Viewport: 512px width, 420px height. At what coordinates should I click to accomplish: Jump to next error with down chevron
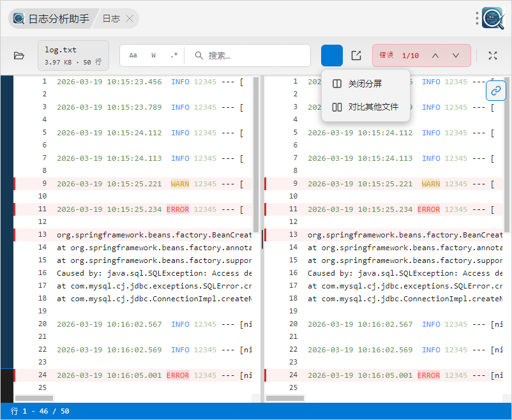456,56
